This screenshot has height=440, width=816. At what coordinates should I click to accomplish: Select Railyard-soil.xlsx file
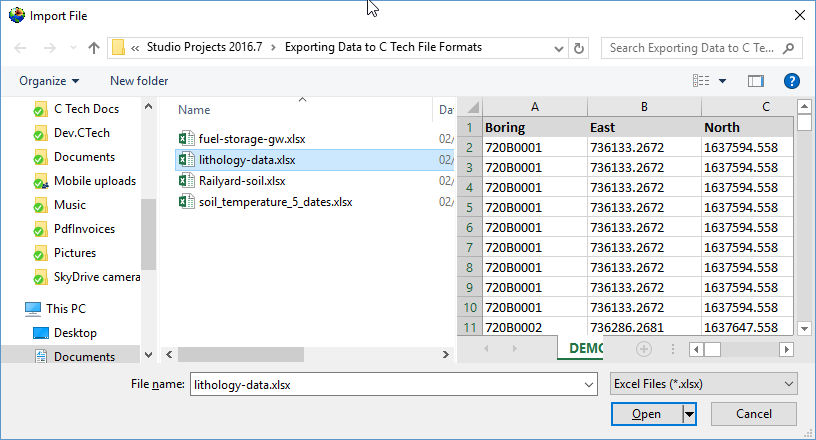241,181
